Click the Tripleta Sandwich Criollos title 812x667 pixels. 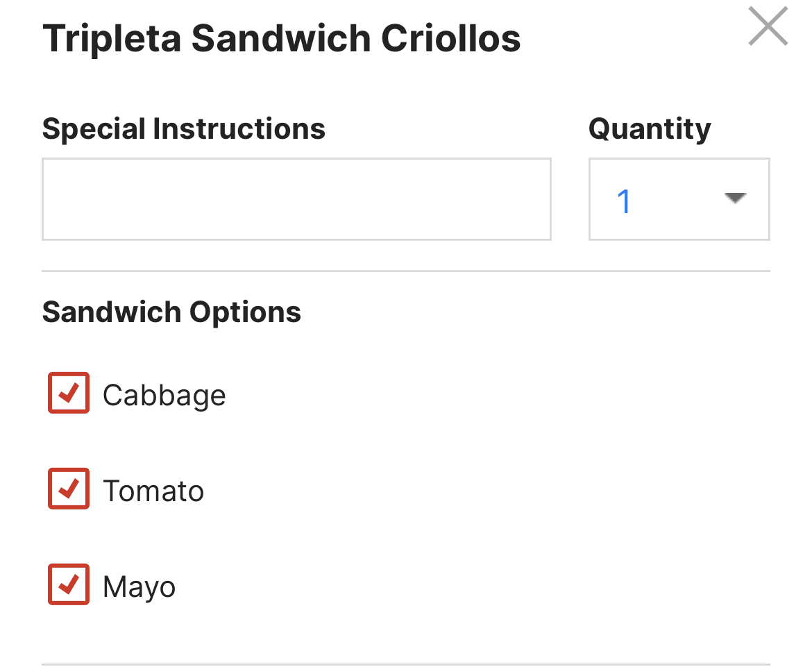(x=281, y=39)
